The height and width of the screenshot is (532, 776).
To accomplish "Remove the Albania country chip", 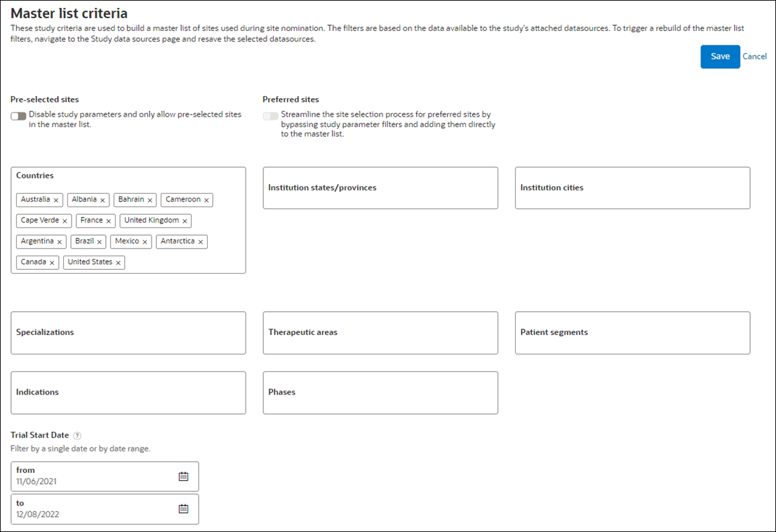I will click(x=102, y=200).
